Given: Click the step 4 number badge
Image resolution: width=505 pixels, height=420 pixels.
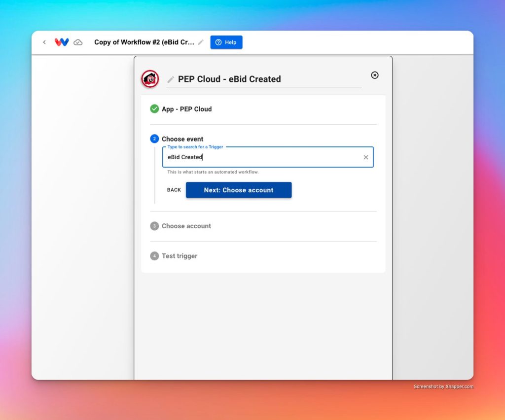Looking at the screenshot, I should [154, 256].
